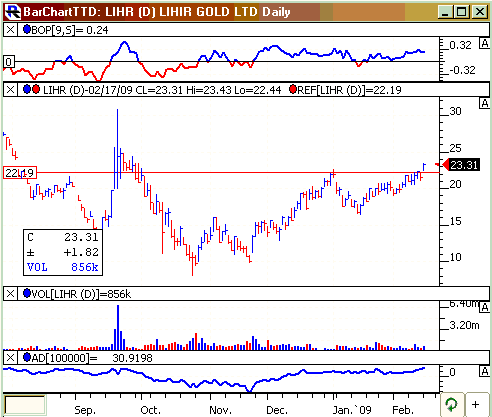The height and width of the screenshot is (417, 492).
Task: Click the zero line label on BOP pane
Action: (x=9, y=62)
